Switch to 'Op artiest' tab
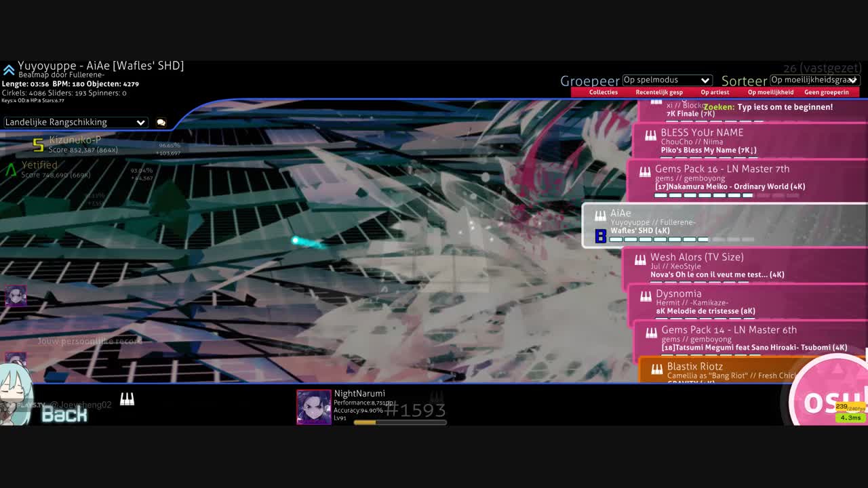The width and height of the screenshot is (868, 488). click(715, 92)
